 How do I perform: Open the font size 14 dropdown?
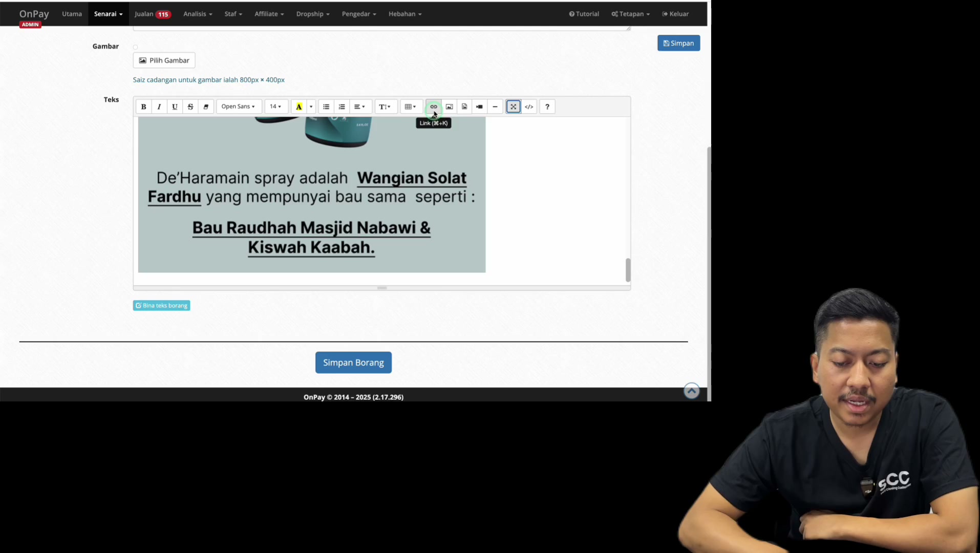(x=276, y=107)
